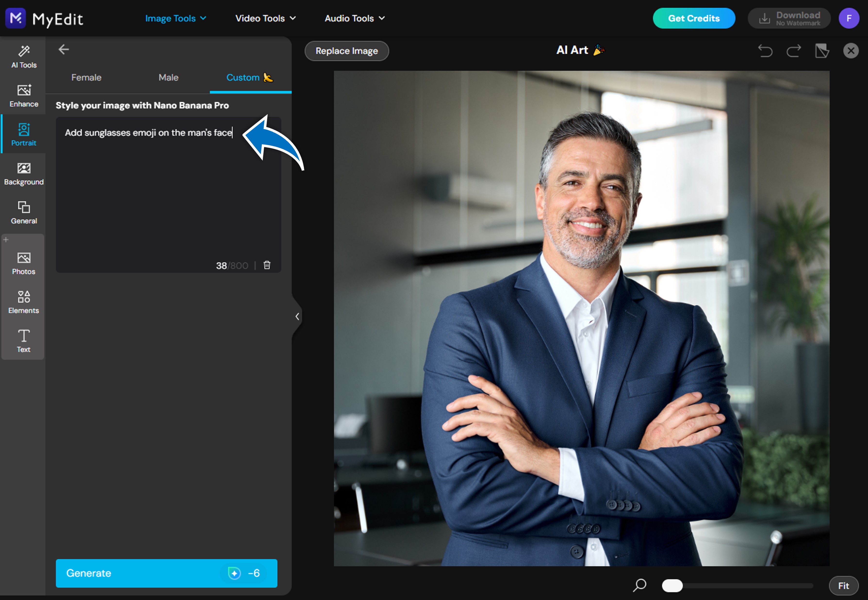Open the Background tools panel

[24, 173]
